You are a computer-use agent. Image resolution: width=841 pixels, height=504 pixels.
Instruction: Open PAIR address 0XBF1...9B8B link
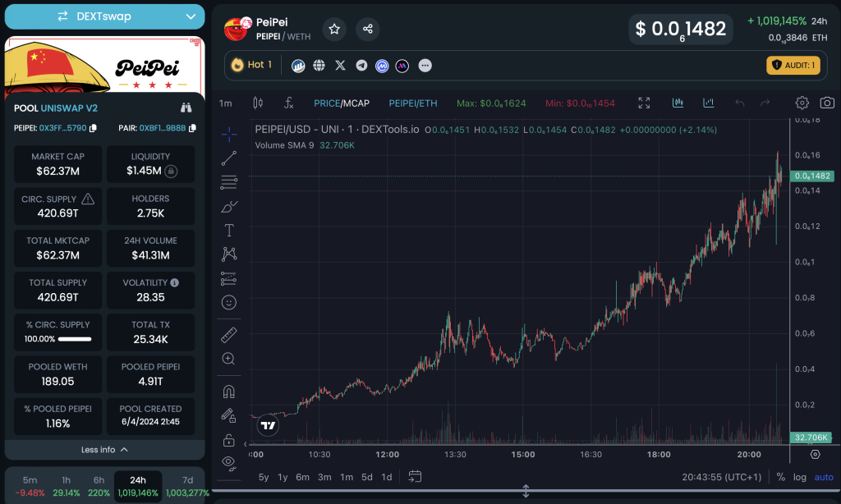pos(163,128)
